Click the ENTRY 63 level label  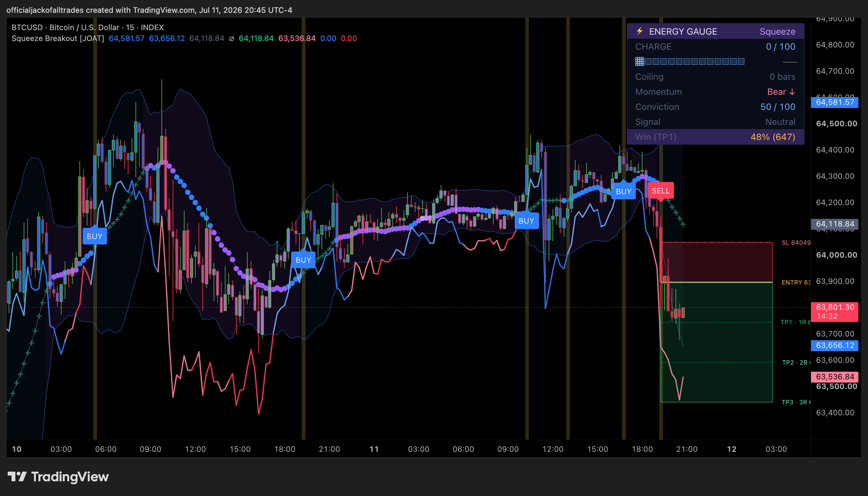(796, 282)
